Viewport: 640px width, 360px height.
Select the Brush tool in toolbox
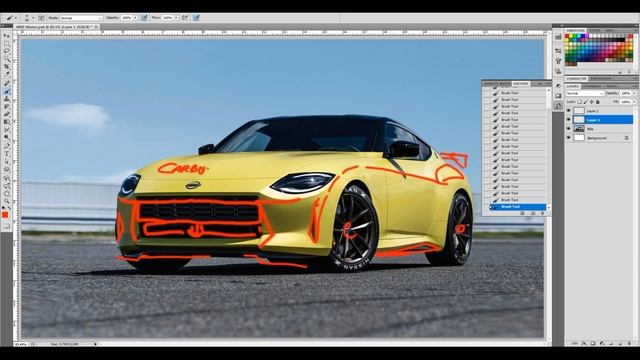[x=7, y=91]
